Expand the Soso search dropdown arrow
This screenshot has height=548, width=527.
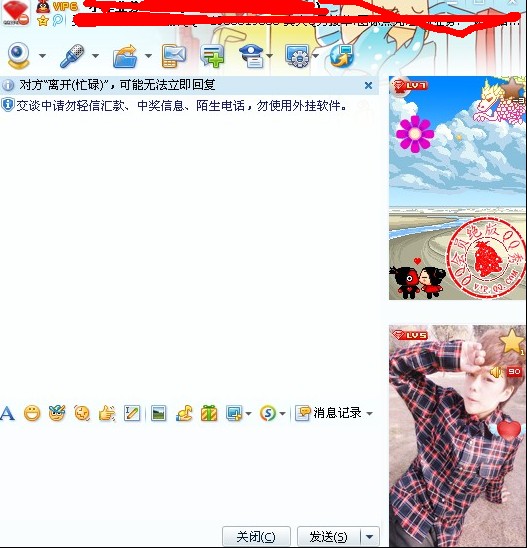(282, 414)
